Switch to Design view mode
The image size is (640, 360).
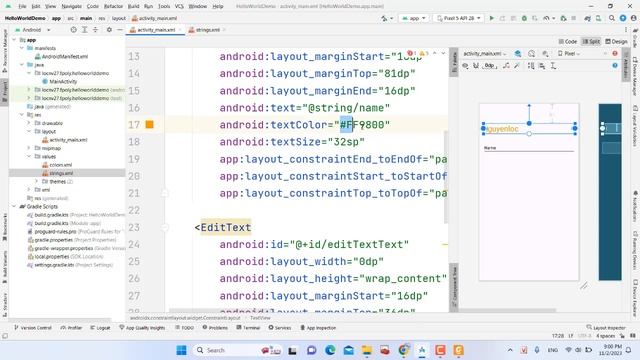click(x=616, y=42)
